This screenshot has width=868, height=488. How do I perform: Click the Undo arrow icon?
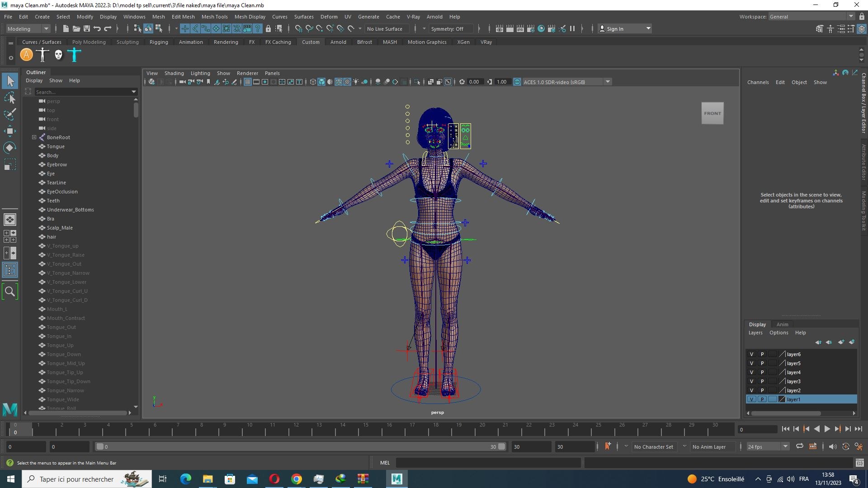97,28
